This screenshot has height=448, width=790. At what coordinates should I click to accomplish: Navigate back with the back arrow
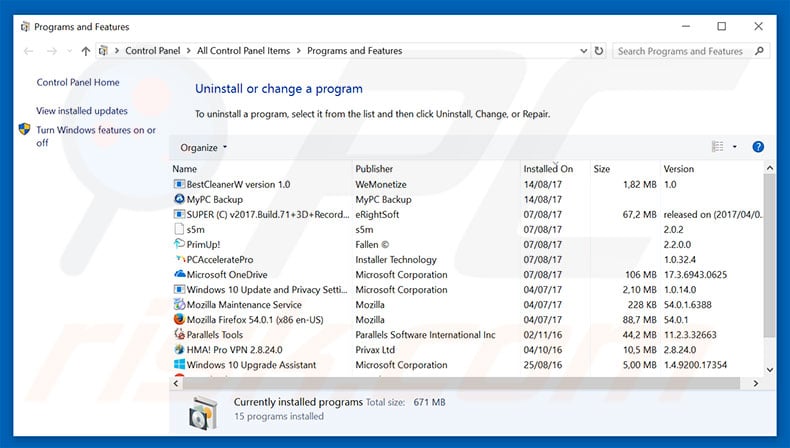[29, 51]
